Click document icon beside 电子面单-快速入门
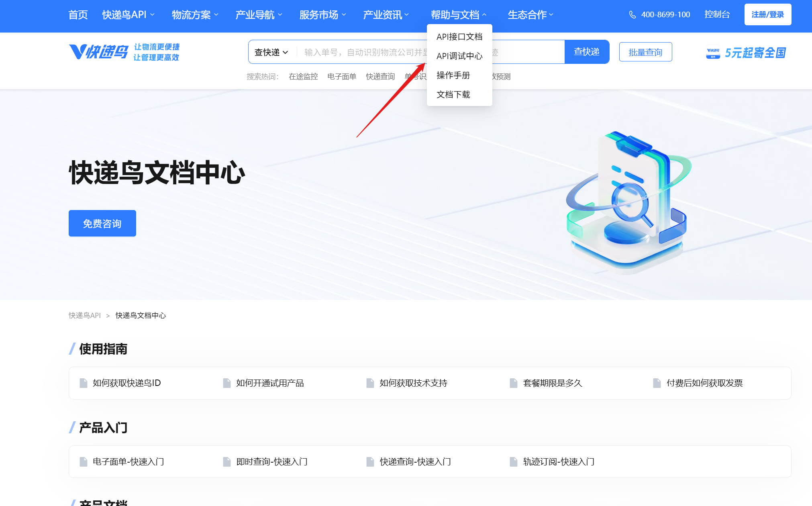The height and width of the screenshot is (506, 812). (84, 462)
